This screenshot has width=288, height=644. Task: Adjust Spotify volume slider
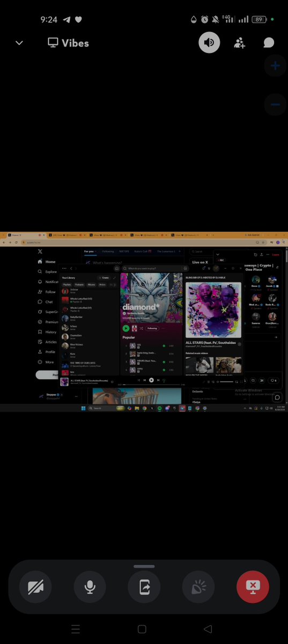[x=226, y=382]
